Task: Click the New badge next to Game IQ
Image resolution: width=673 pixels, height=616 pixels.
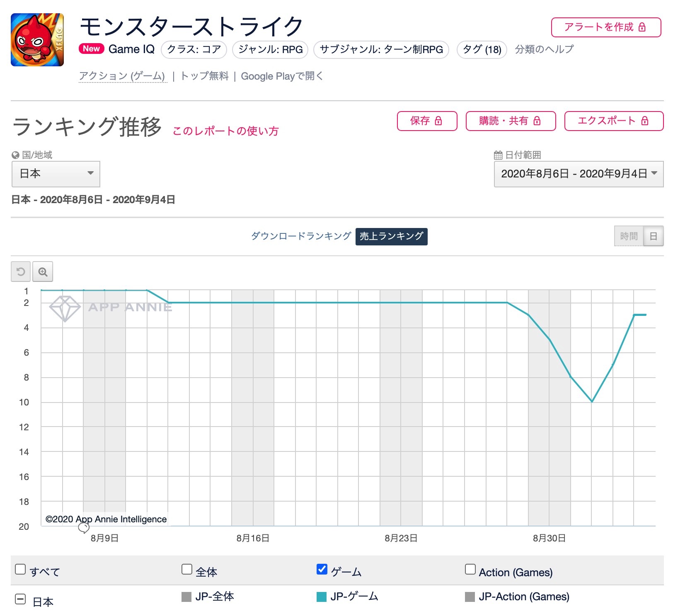Action: click(91, 49)
